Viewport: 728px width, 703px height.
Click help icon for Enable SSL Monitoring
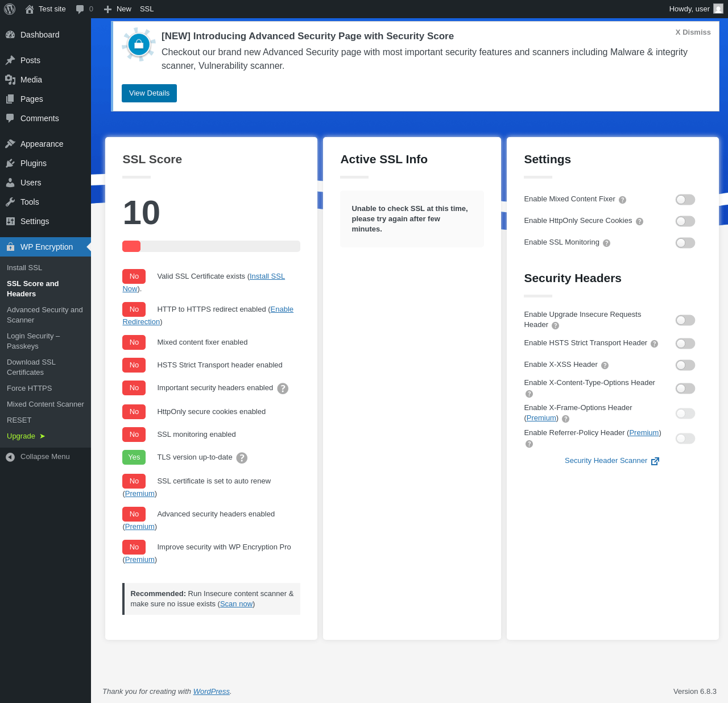[606, 243]
